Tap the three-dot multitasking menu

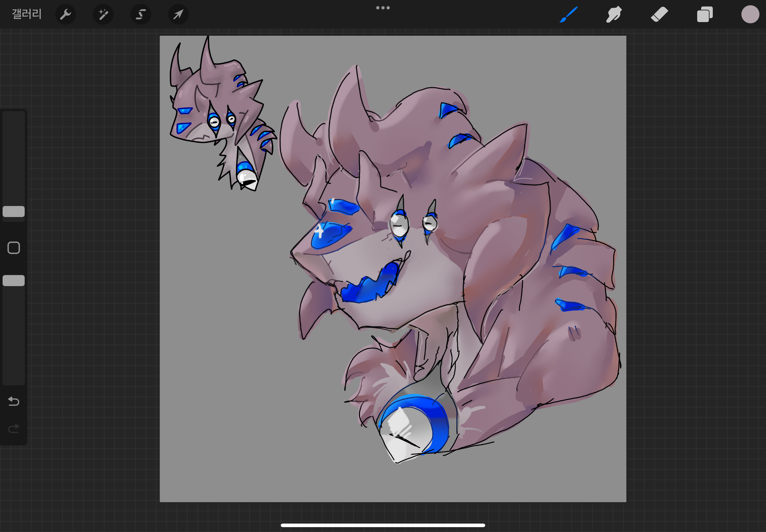(x=383, y=8)
